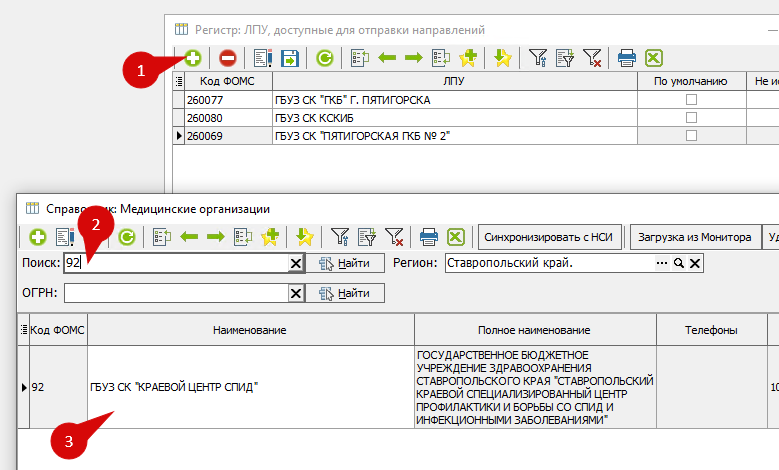This screenshot has height=470, width=779.
Task: Open the column selector in the ЛПУ register grid
Action: 179,81
